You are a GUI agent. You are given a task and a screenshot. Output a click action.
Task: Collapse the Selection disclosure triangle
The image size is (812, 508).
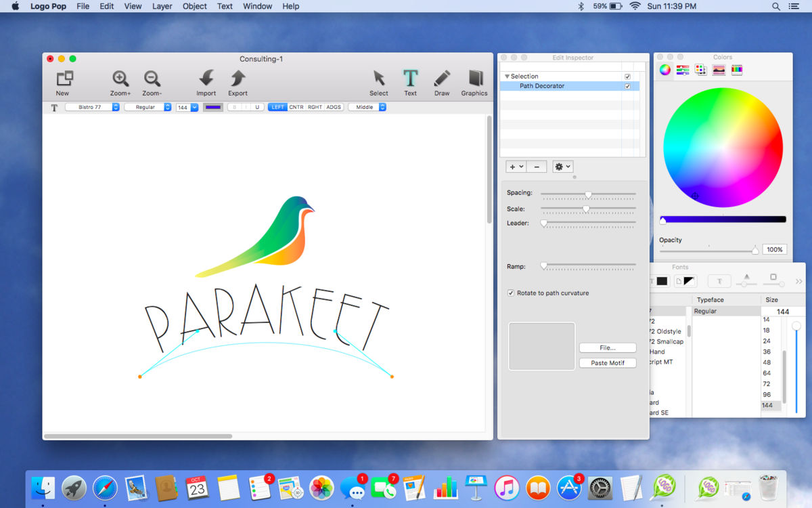[507, 77]
